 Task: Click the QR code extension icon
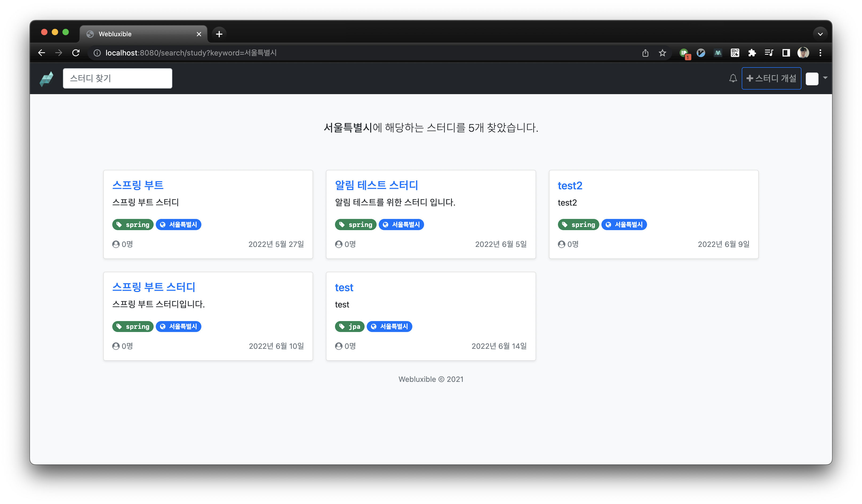(735, 53)
